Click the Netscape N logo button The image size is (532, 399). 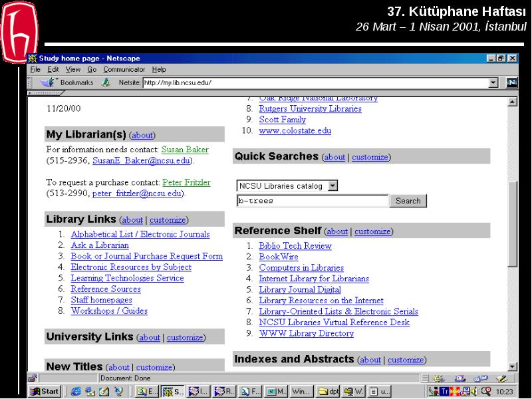511,82
